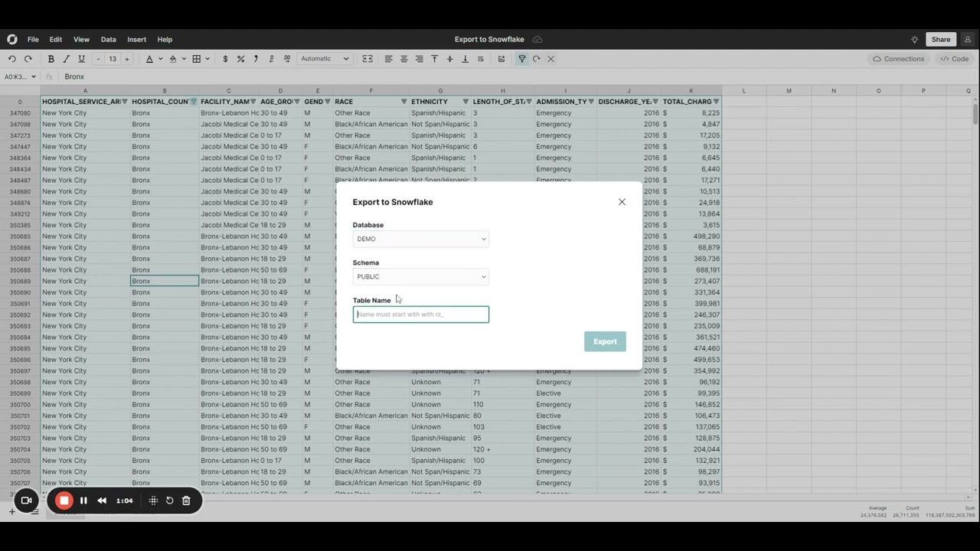980x551 pixels.
Task: Open the File menu
Action: click(33, 39)
